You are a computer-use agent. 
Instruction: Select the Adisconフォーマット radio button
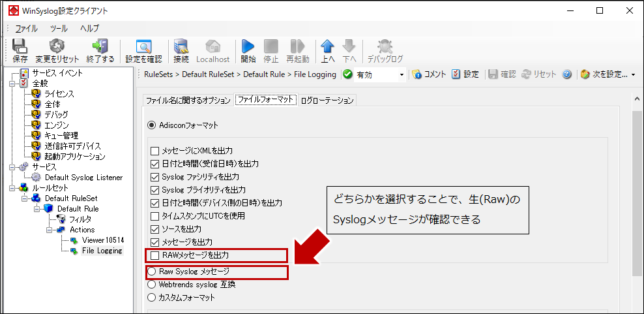(152, 125)
